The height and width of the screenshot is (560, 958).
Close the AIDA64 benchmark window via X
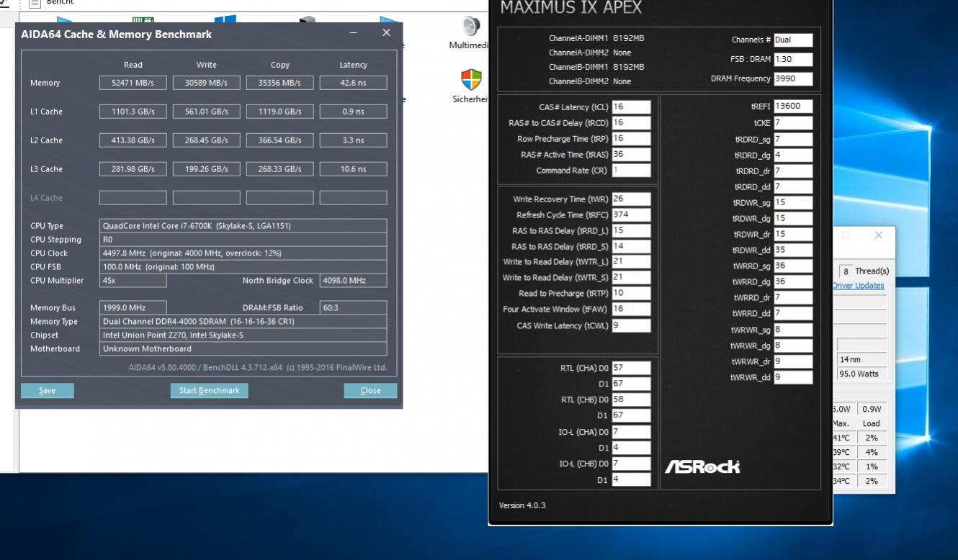click(x=386, y=33)
